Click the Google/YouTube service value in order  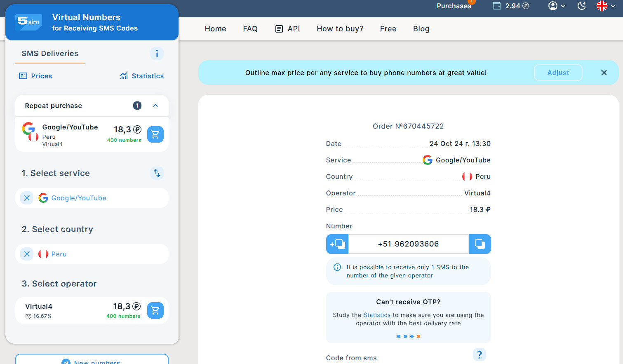click(457, 160)
